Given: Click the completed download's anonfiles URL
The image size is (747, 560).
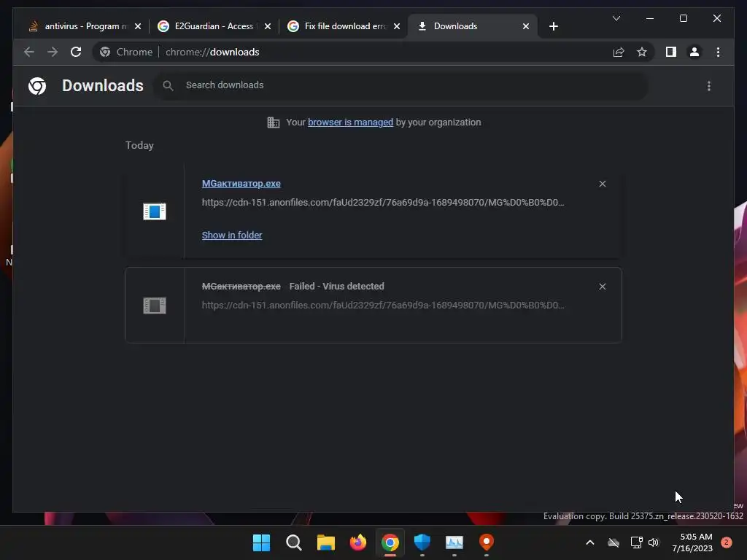Looking at the screenshot, I should (382, 203).
